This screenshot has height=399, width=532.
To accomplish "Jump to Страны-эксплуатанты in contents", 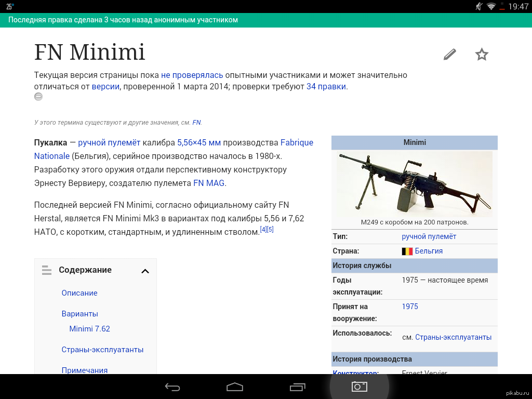I will click(102, 350).
